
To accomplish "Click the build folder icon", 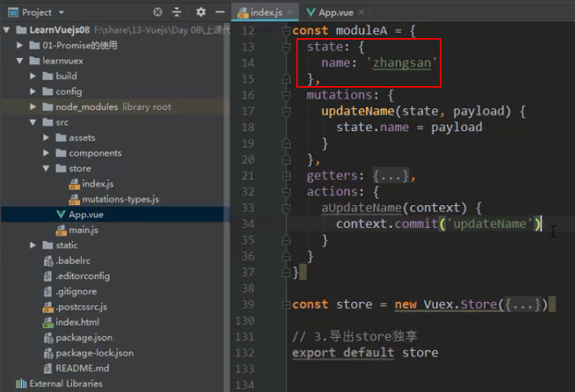I will tap(47, 76).
